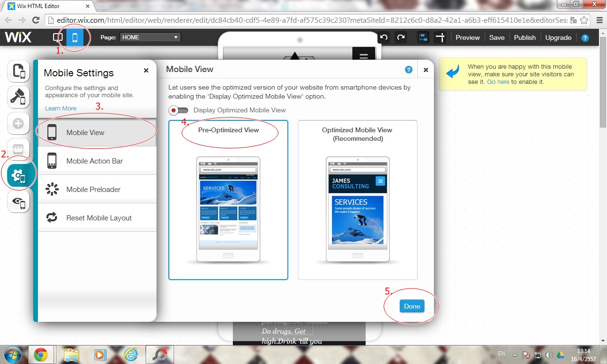This screenshot has height=364, width=607.
Task: Undo the last action
Action: coord(384,37)
